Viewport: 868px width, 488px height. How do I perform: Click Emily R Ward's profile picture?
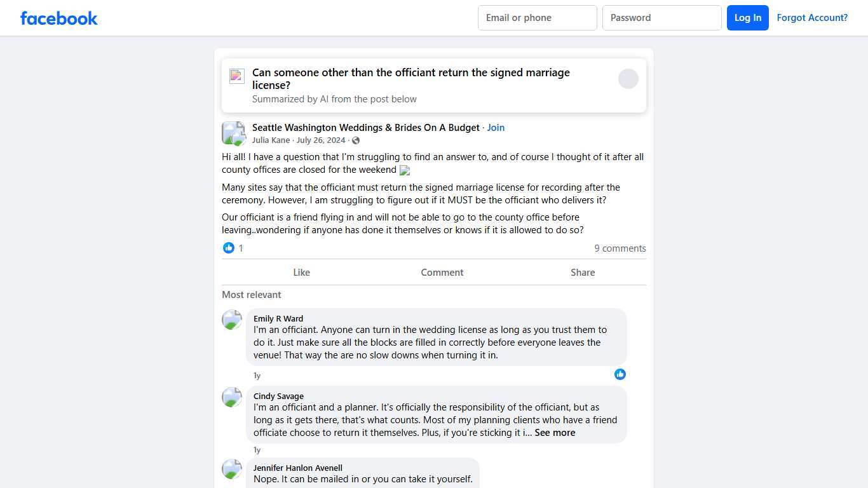point(232,320)
